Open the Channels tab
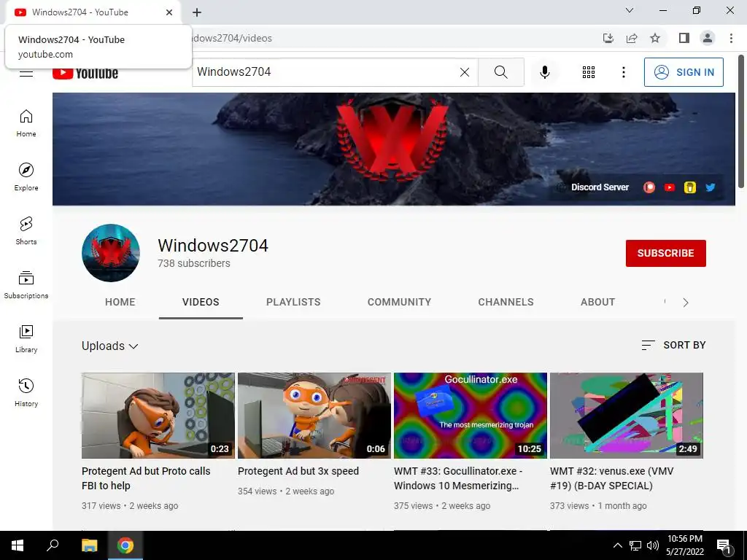Screen dimensions: 747x560 pos(506,302)
